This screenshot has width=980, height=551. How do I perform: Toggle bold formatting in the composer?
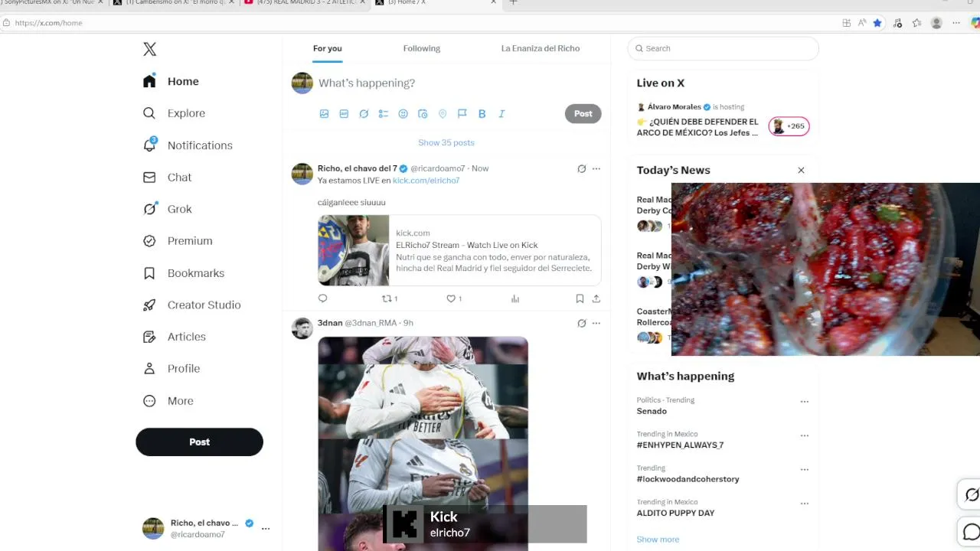482,114
